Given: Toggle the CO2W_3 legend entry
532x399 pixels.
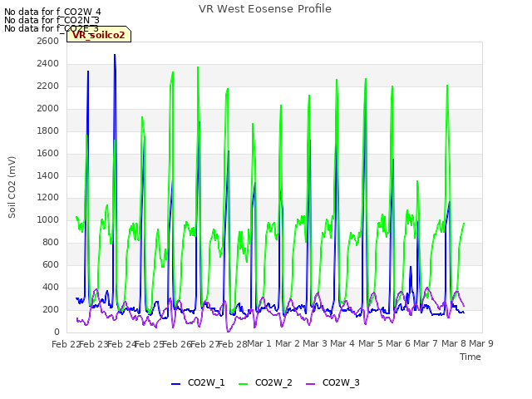Looking at the screenshot, I should (x=332, y=382).
